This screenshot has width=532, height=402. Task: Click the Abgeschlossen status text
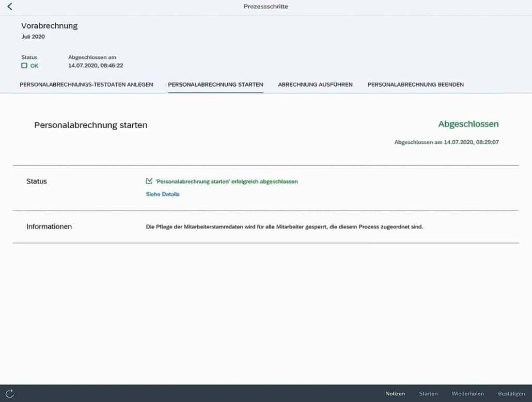(468, 124)
